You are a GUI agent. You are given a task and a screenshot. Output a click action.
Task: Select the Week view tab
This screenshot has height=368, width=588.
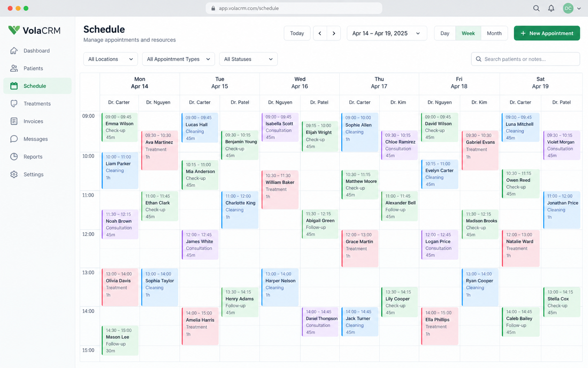[x=468, y=33]
